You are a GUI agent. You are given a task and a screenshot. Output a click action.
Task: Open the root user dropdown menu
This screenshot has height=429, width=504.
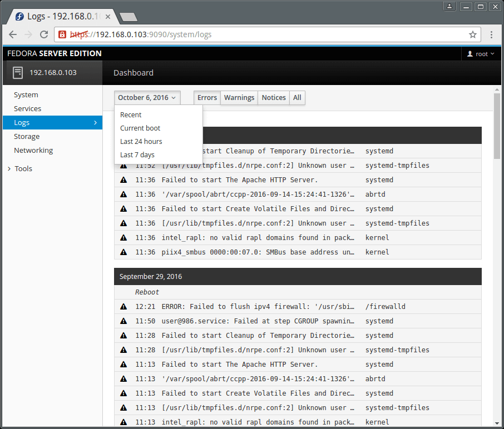[x=481, y=54]
